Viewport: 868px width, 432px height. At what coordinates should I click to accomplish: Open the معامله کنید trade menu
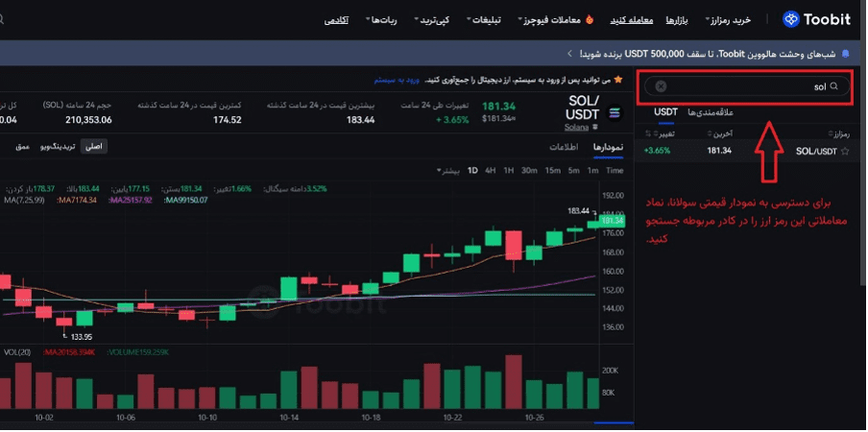tap(632, 20)
